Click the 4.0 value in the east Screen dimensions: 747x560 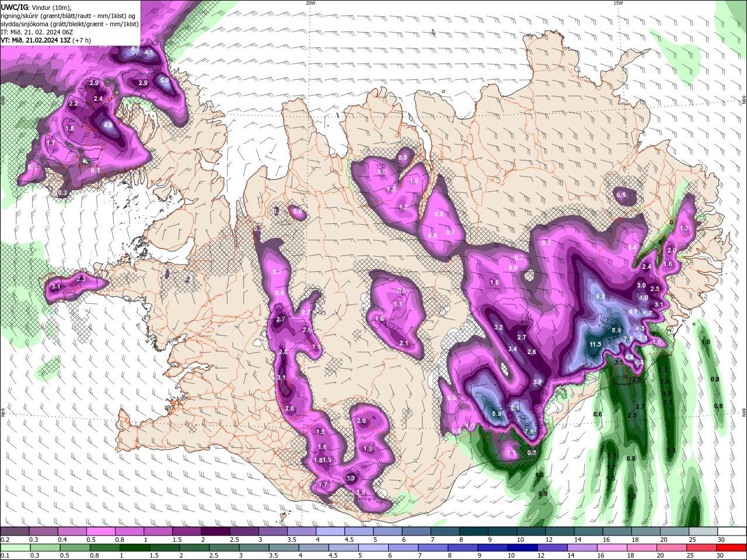643,297
